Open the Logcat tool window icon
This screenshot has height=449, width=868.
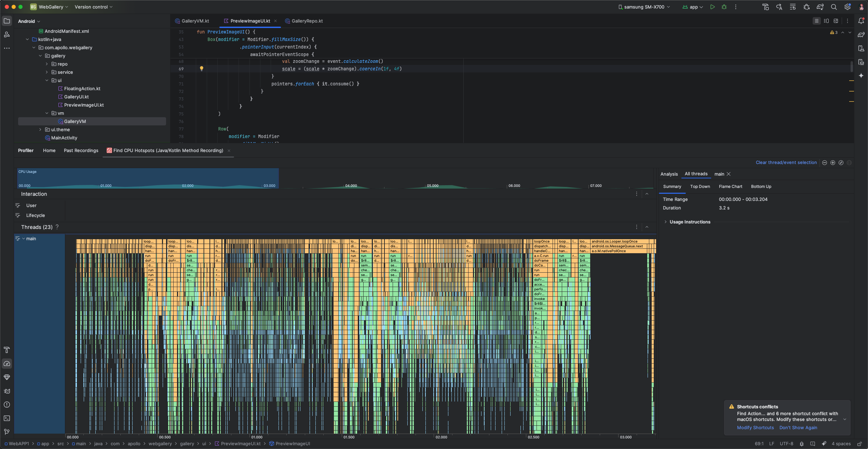click(6, 391)
